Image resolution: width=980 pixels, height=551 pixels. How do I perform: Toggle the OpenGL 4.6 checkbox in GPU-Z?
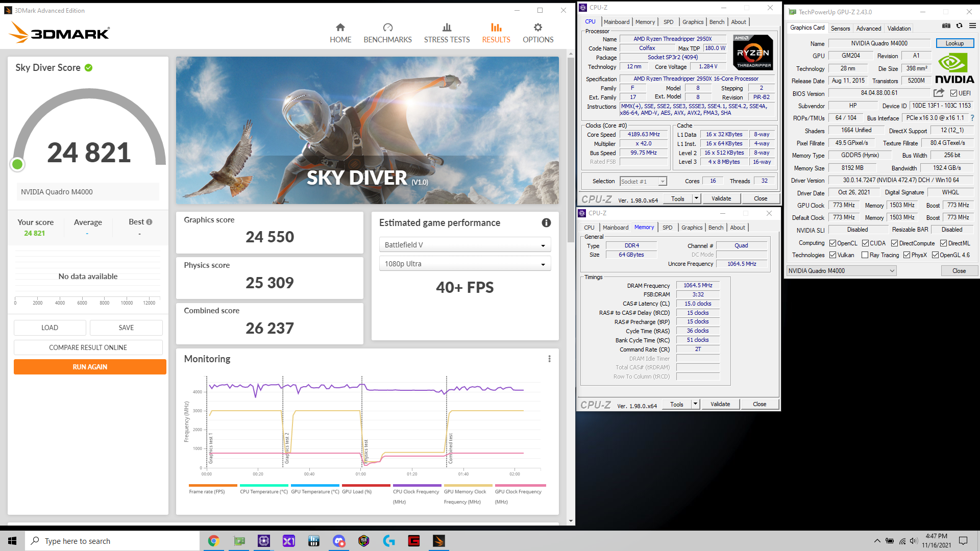[x=935, y=255]
